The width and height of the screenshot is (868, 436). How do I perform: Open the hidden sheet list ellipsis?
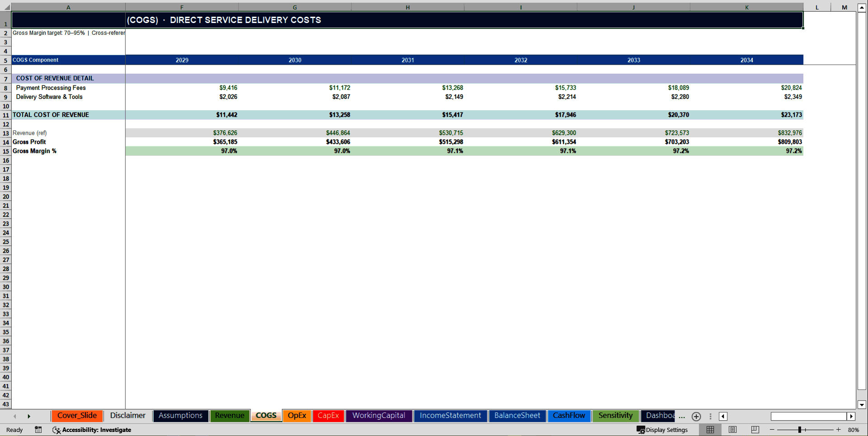(x=682, y=417)
